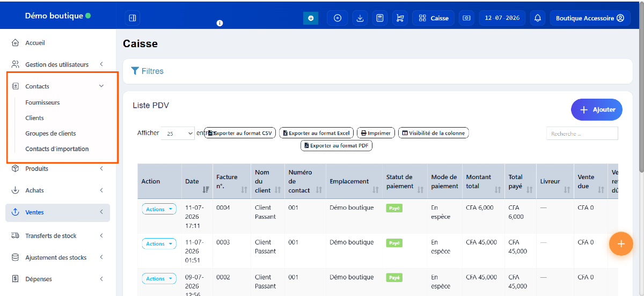The height and width of the screenshot is (296, 644).
Task: Open the calculator icon
Action: coord(380,18)
